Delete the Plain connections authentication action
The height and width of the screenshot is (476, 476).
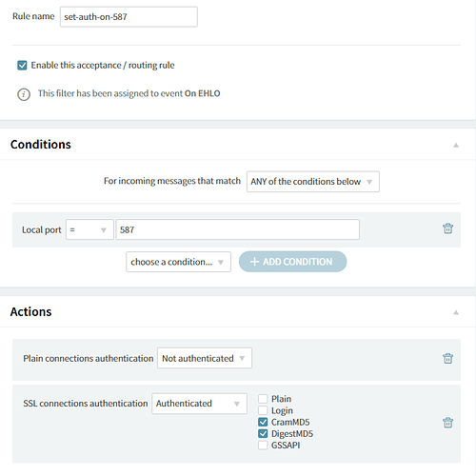point(447,358)
